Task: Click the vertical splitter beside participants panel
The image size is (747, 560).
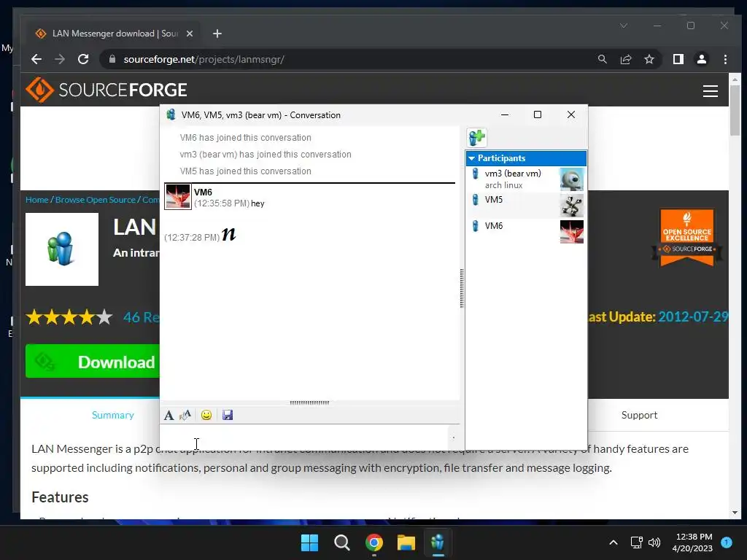Action: click(x=462, y=288)
